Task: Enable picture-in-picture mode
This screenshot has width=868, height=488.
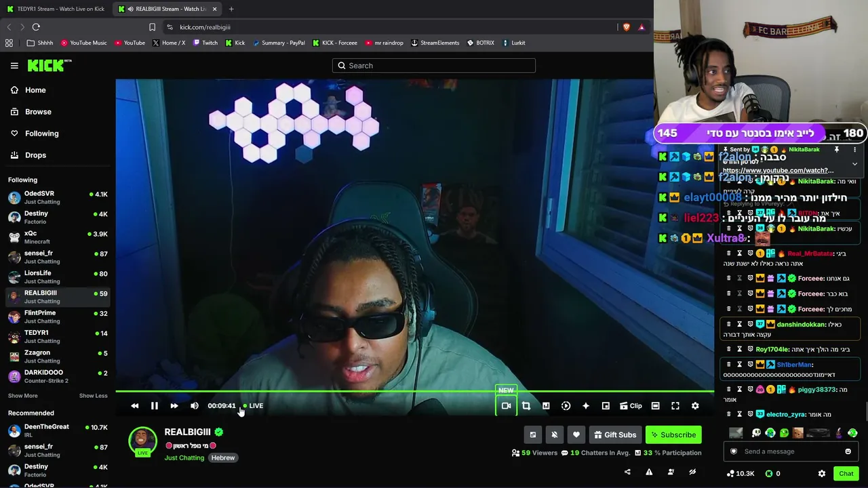Action: 606,406
